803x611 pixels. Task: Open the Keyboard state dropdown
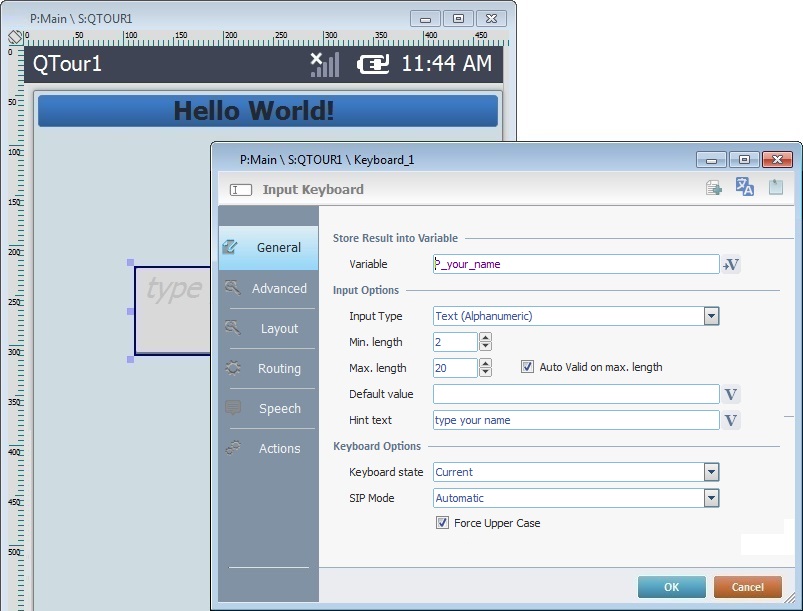[711, 472]
